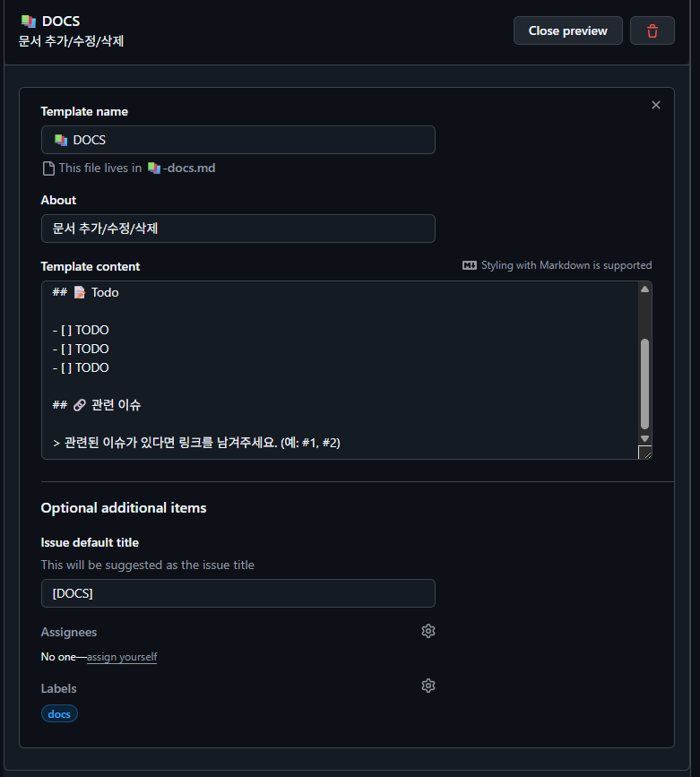Click the 'Styling with Markdown is supported' link
This screenshot has width=700, height=777.
pyautogui.click(x=566, y=265)
